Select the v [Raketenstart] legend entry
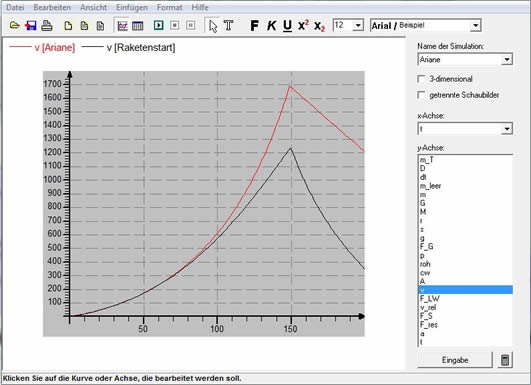The height and width of the screenshot is (385, 531). click(x=129, y=47)
